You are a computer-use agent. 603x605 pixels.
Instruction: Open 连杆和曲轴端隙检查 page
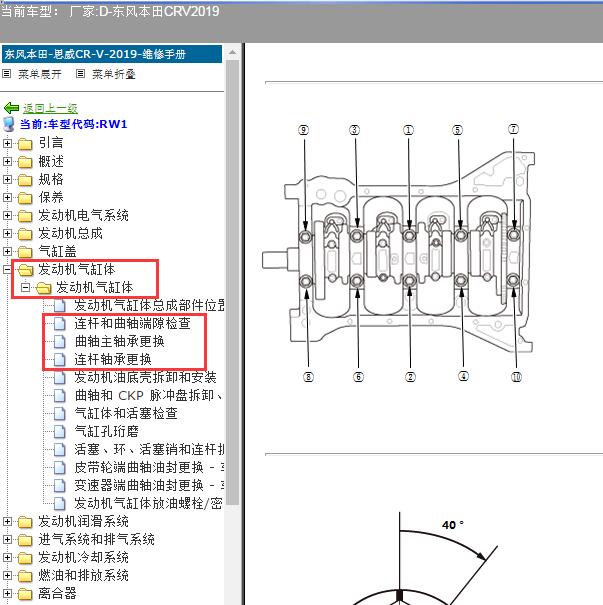point(132,323)
